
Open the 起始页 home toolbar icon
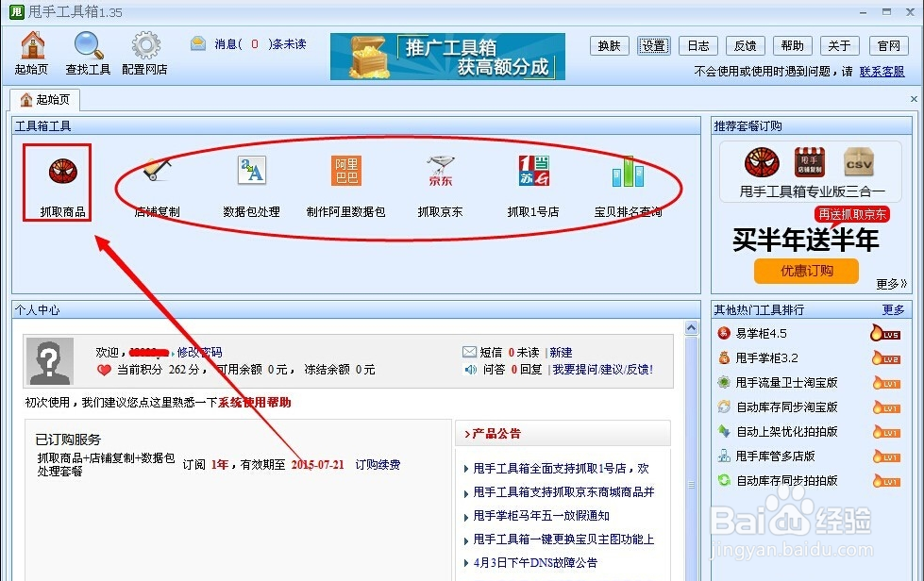pyautogui.click(x=32, y=53)
